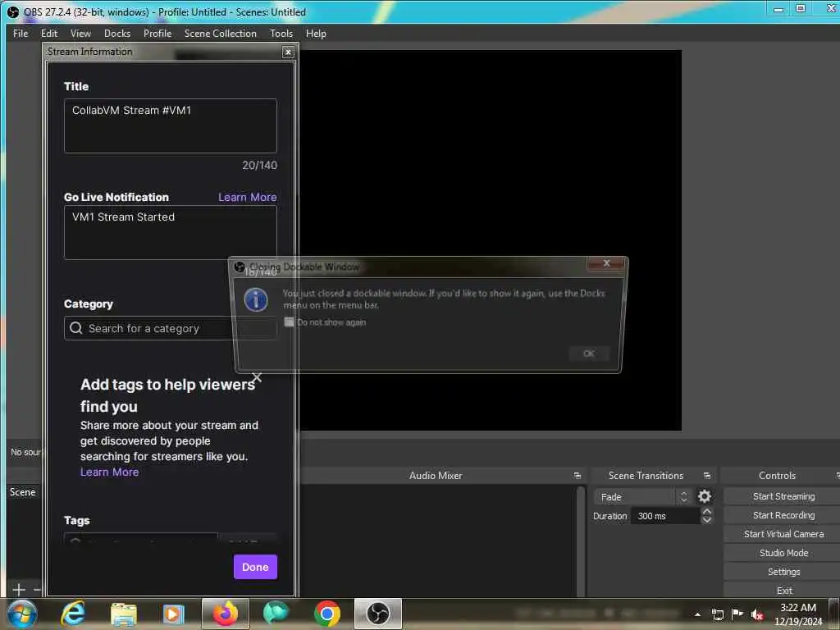Toggle Studio Mode

point(783,553)
